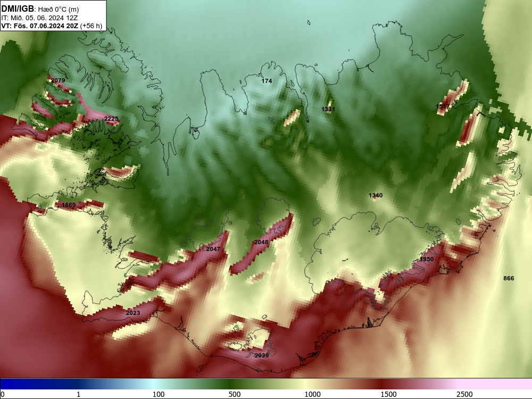Click the 2023 label on Reykjanes

(133, 313)
